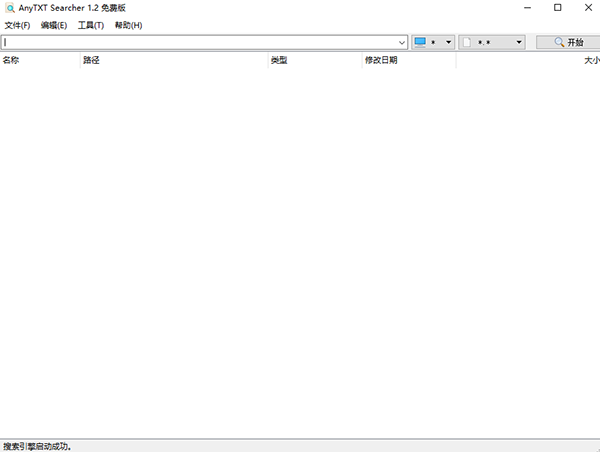Viewport: 600px width, 452px height.
Task: Minimize the AnyTXT Searcher window
Action: click(x=527, y=8)
